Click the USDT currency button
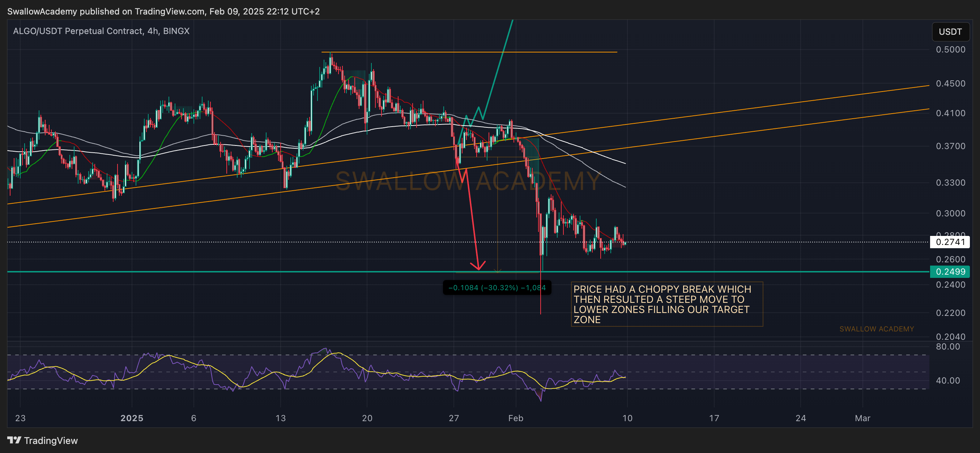 pyautogui.click(x=950, y=31)
